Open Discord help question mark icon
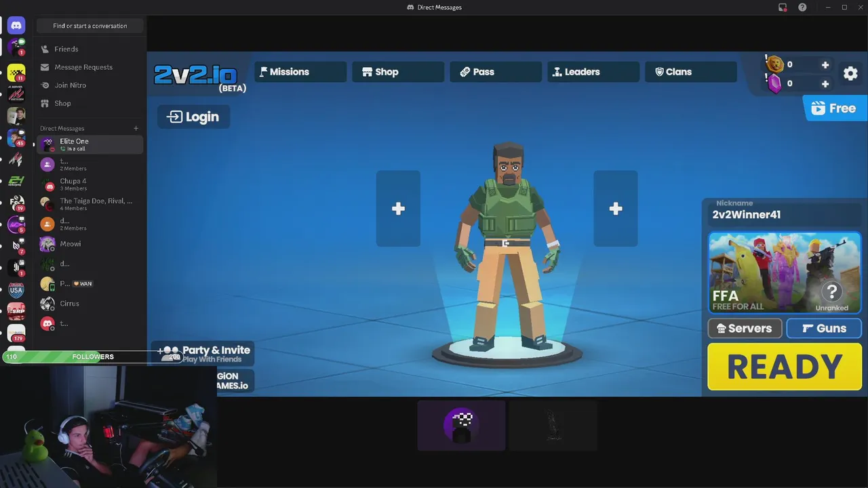The image size is (868, 488). [x=802, y=7]
